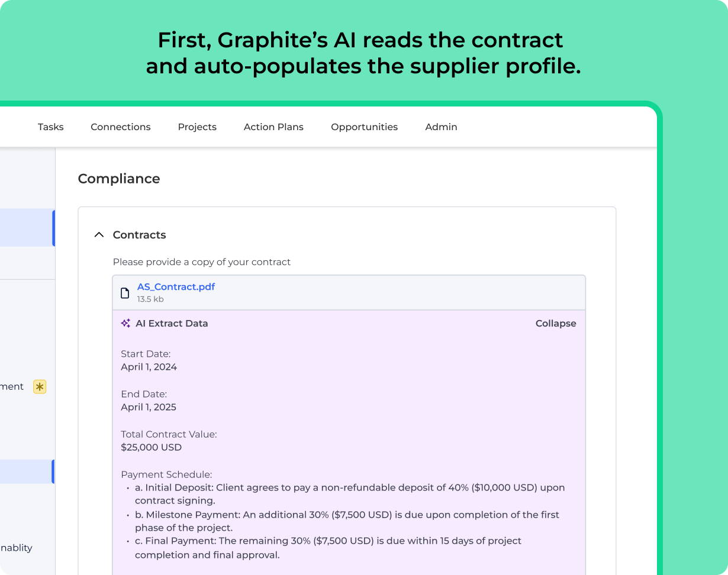The image size is (728, 575).
Task: Click the highlighted sidebar entry near the top
Action: (x=27, y=228)
